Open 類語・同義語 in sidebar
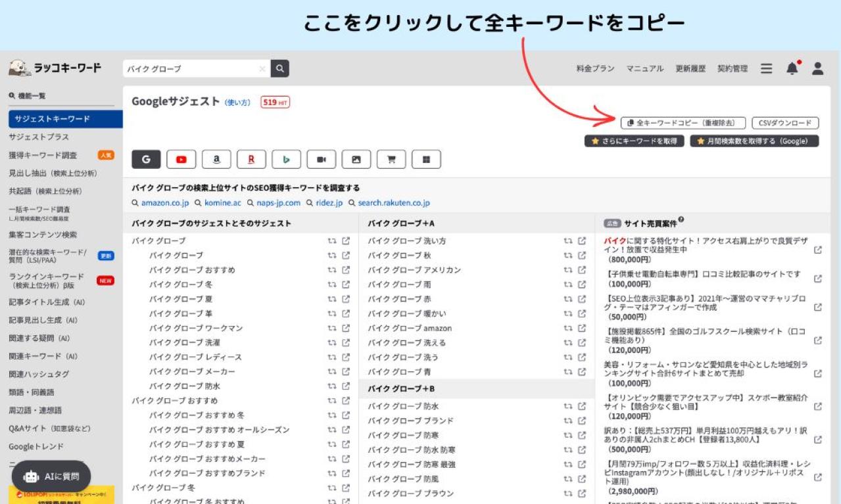Image resolution: width=841 pixels, height=504 pixels. [x=32, y=392]
